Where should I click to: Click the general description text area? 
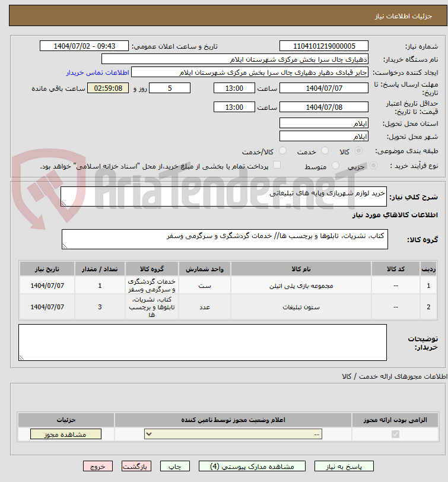(224, 196)
